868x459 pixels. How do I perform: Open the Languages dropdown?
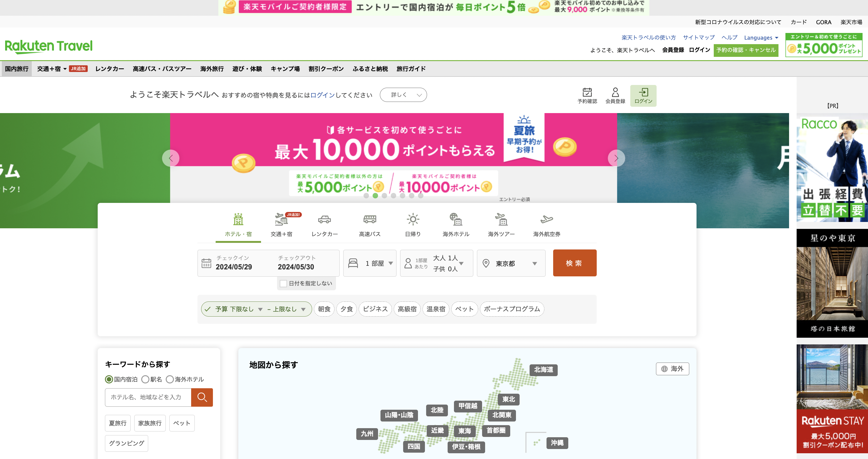coord(761,38)
